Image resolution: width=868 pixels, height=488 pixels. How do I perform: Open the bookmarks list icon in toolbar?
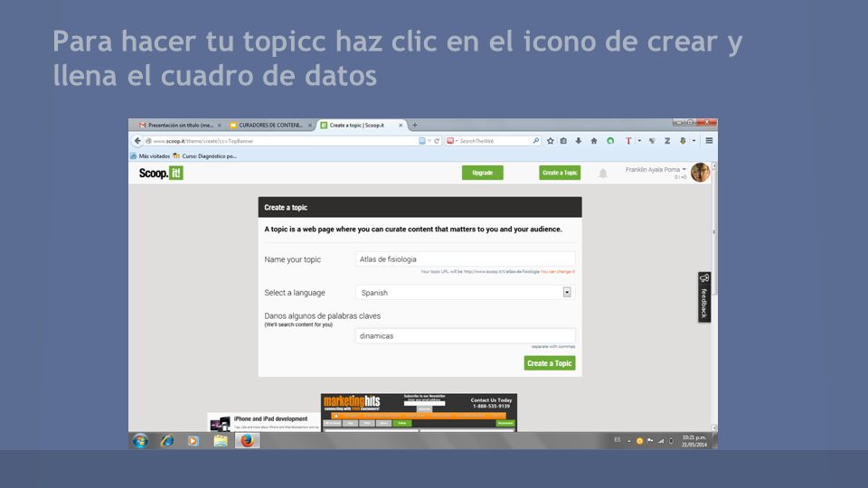(x=563, y=141)
